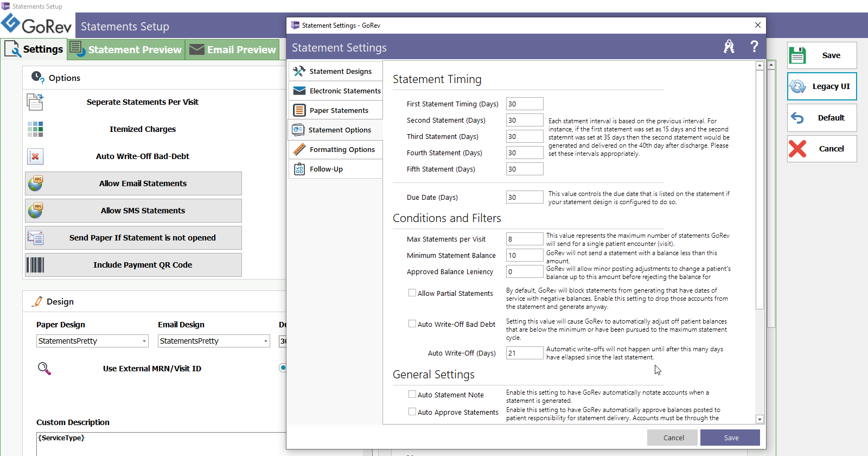Click the Third Statement days field
868x456 pixels.
(x=525, y=136)
